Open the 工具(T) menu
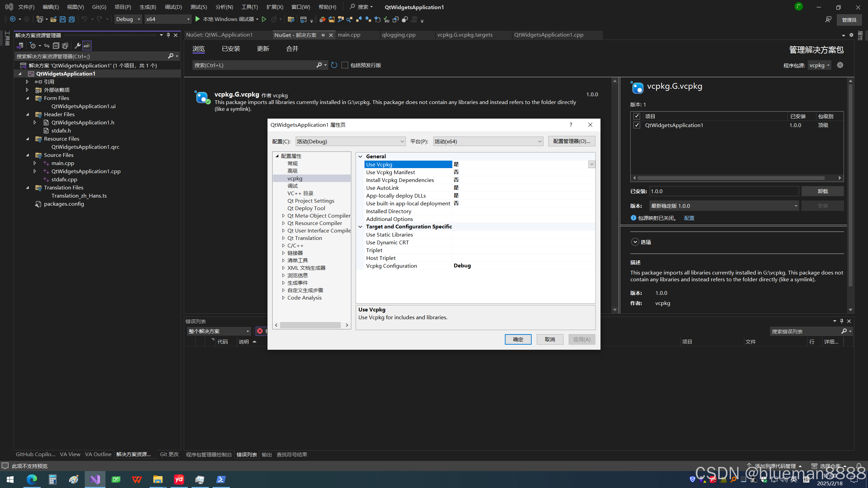The width and height of the screenshot is (868, 488). coord(250,7)
